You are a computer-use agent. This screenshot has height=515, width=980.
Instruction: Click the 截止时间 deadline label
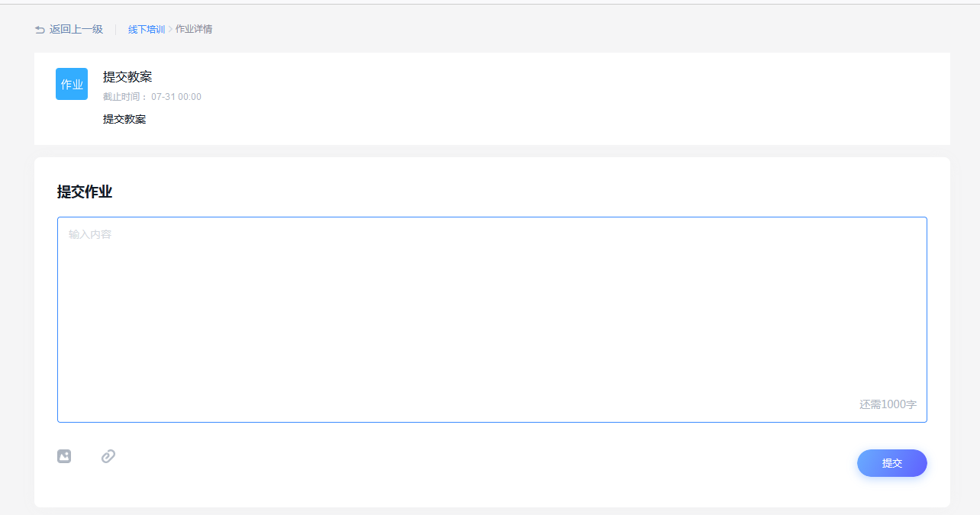[x=125, y=97]
